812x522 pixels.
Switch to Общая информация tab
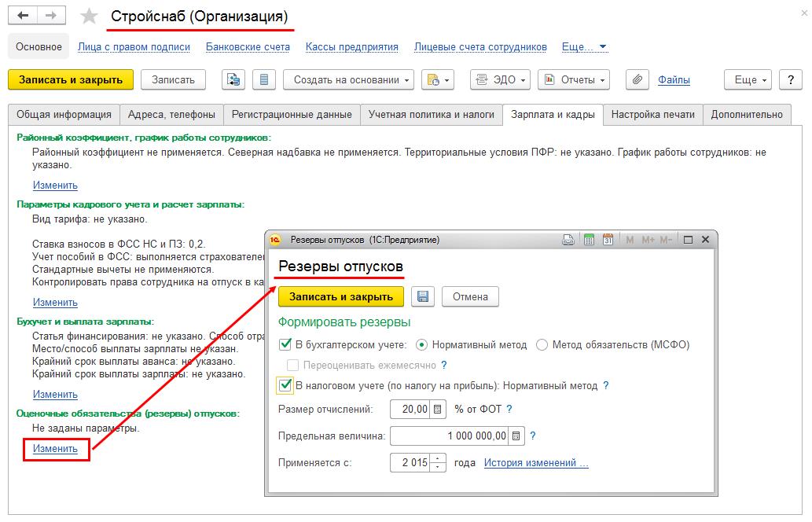click(64, 115)
